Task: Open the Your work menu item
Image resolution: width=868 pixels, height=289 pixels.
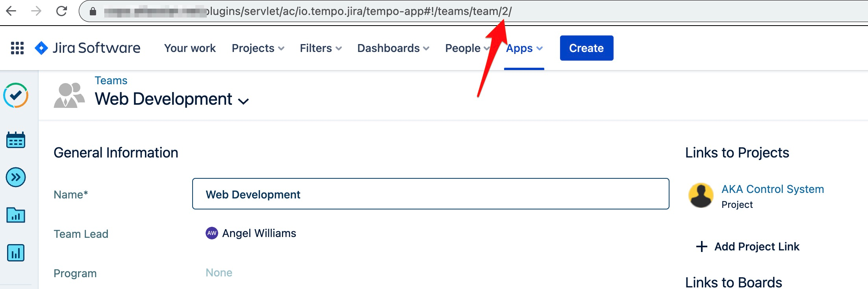Action: 190,48
